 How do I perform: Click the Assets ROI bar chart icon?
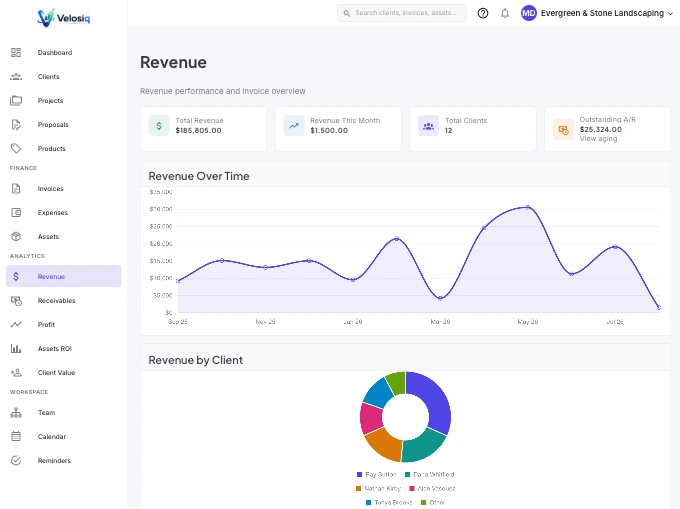click(16, 349)
